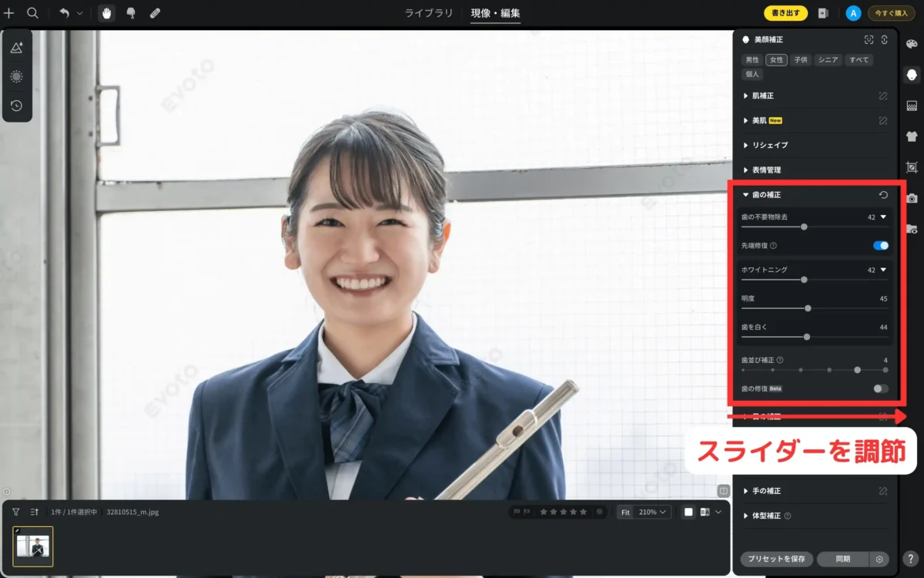Select the brush stamp tool
The image size is (924, 578).
tap(131, 13)
